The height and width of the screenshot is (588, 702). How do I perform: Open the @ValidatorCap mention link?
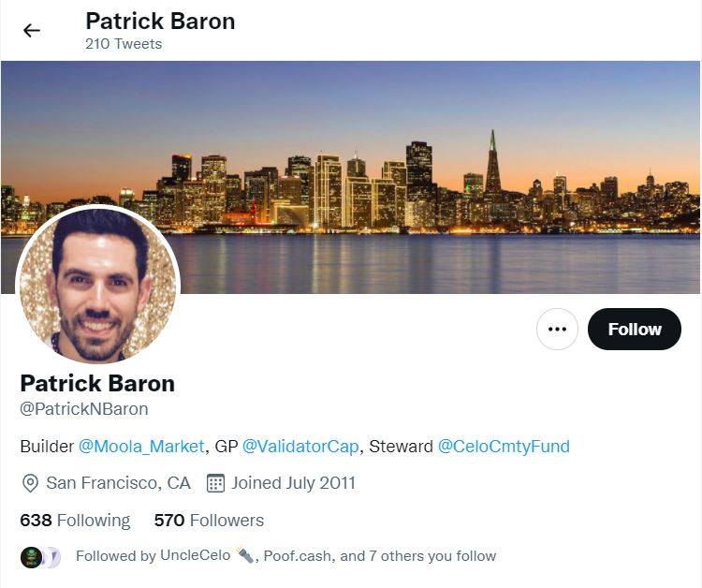tap(300, 447)
